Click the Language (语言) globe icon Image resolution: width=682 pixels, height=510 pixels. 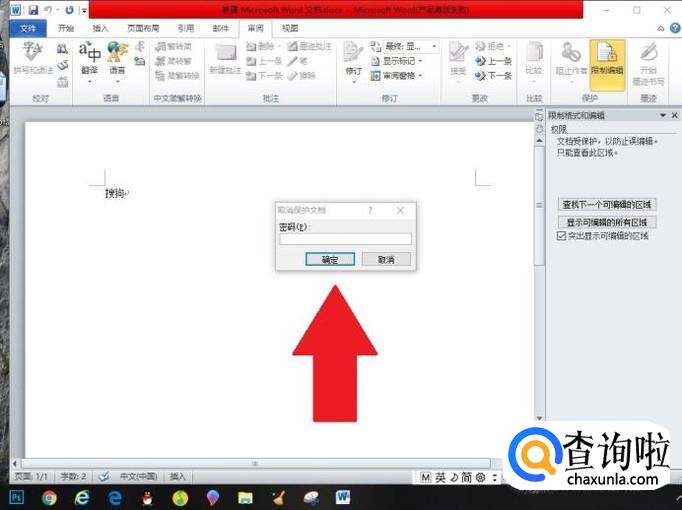(117, 52)
